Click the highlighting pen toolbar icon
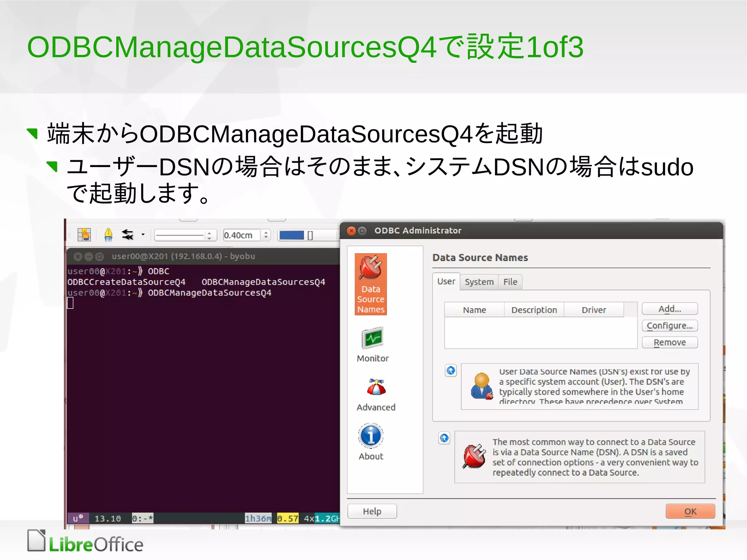 coord(108,235)
